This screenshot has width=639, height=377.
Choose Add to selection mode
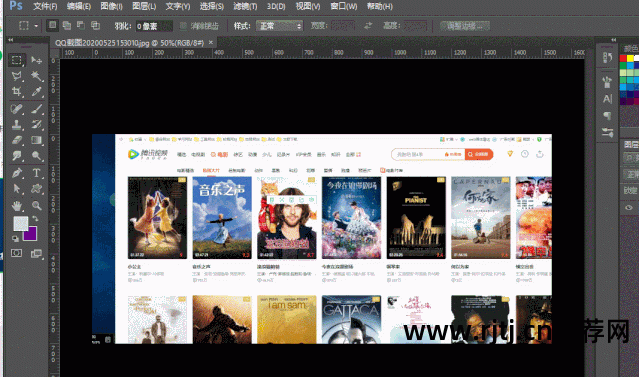67,26
